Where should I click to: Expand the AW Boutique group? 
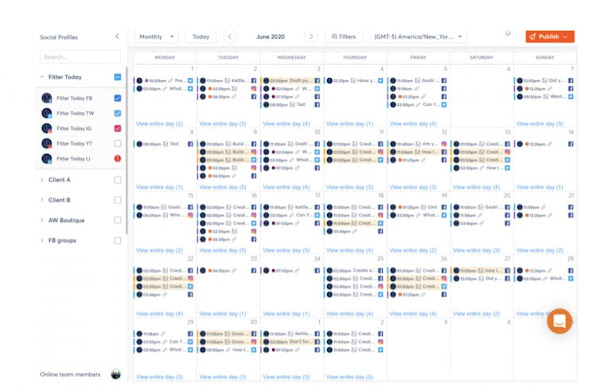click(42, 220)
